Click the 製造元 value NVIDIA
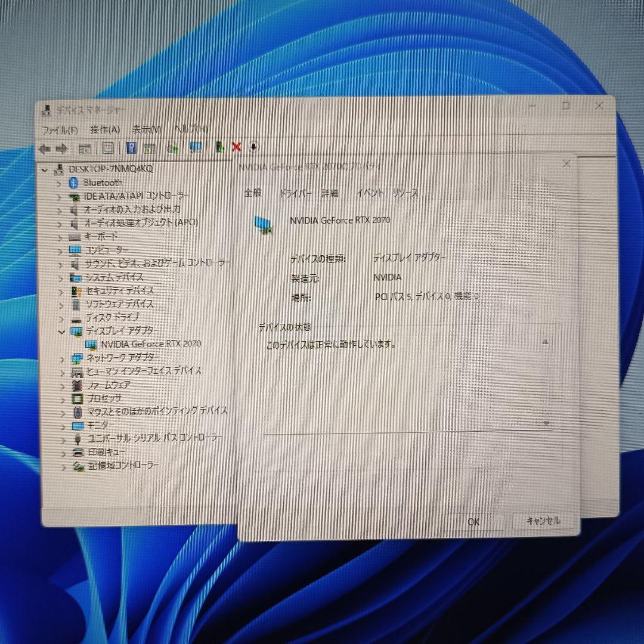 (388, 277)
